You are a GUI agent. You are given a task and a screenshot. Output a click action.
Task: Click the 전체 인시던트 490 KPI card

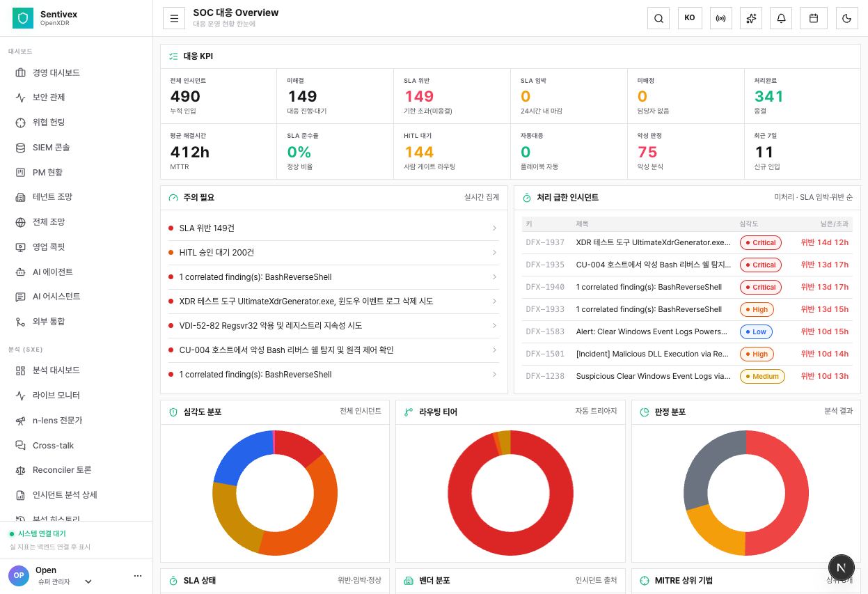[219, 96]
